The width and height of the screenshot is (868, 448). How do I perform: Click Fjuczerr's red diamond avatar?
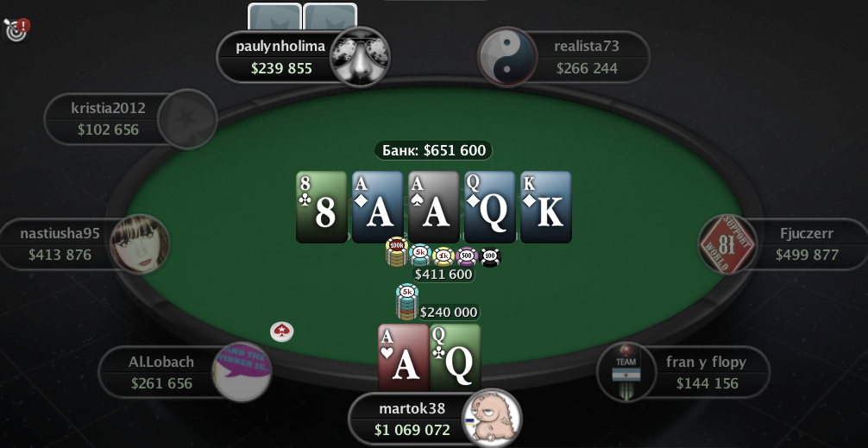(727, 244)
